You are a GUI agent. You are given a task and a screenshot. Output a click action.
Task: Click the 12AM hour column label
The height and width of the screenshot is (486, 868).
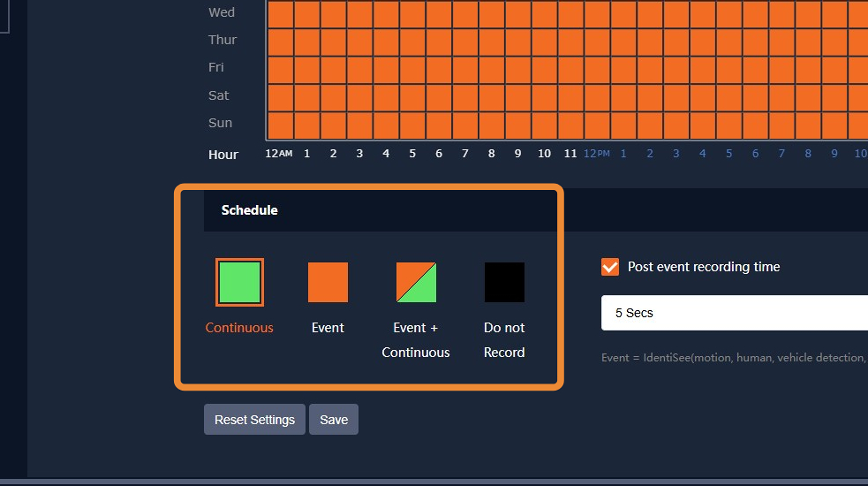coord(278,154)
